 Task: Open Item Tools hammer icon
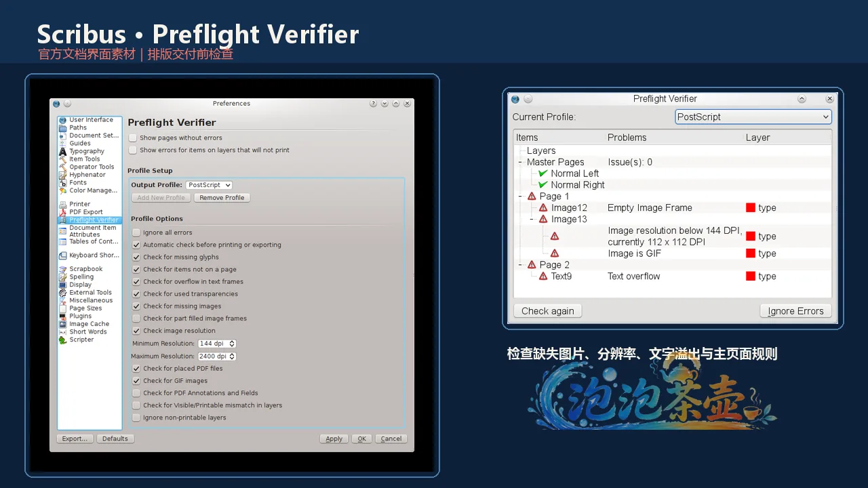tap(63, 159)
